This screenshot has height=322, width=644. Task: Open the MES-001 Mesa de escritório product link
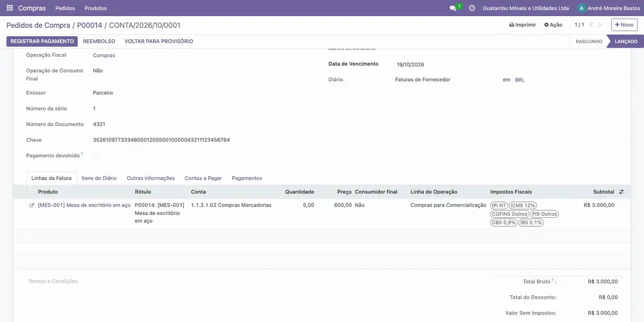(84, 205)
